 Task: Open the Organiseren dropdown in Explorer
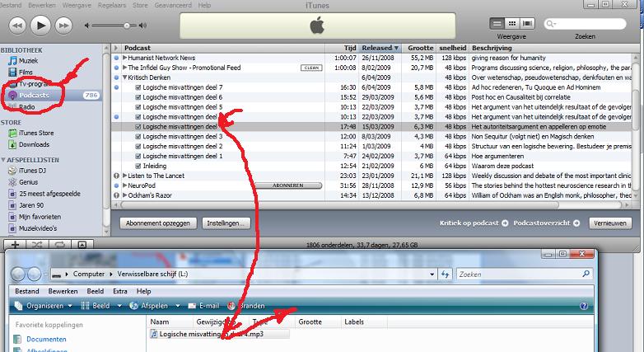coord(44,306)
